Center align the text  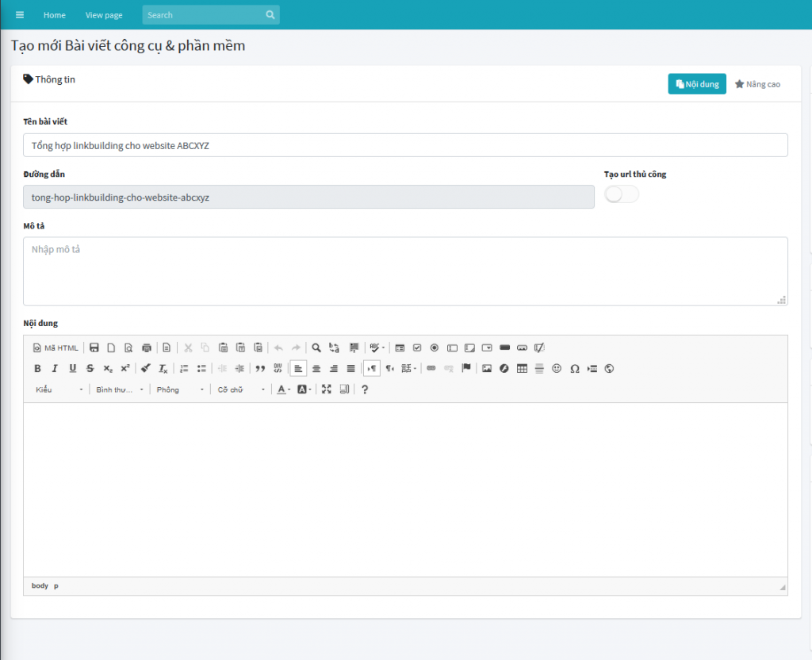click(316, 368)
